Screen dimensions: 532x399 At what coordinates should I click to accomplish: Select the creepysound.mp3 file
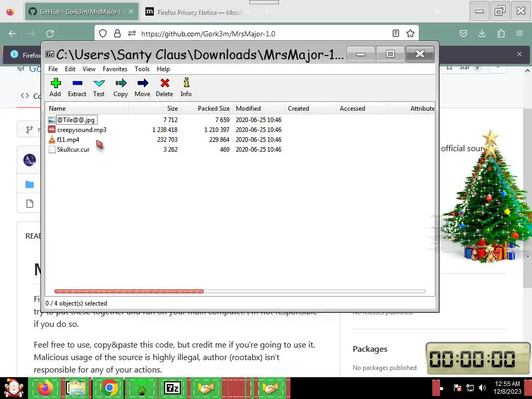pos(82,129)
